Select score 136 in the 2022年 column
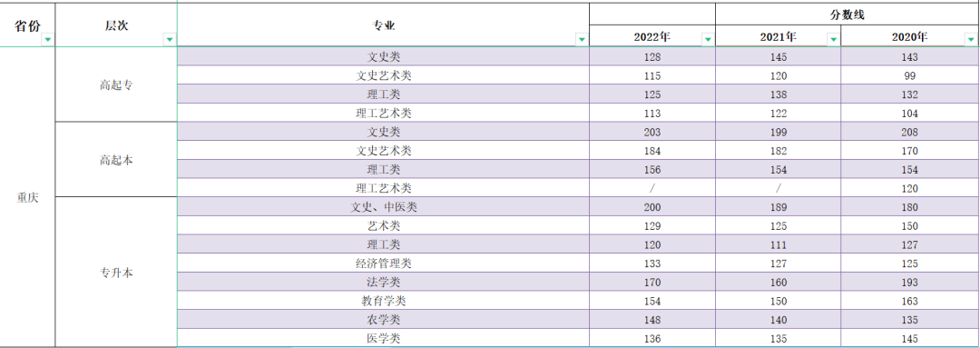 [x=652, y=339]
